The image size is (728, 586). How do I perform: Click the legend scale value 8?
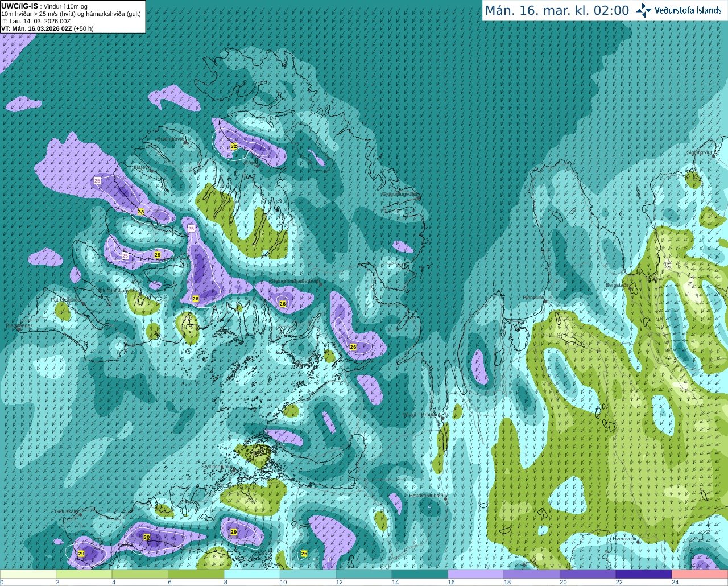[x=226, y=582]
